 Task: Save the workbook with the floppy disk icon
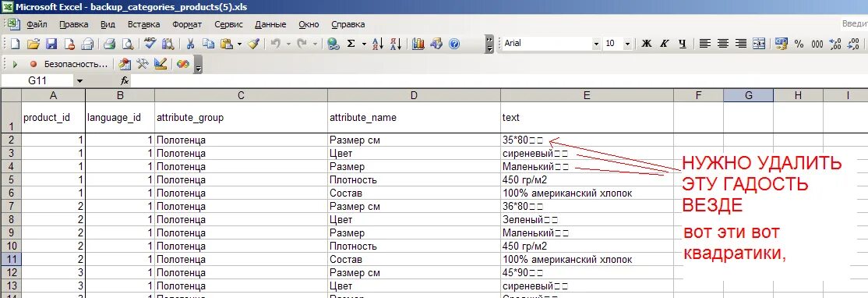pyautogui.click(x=51, y=44)
